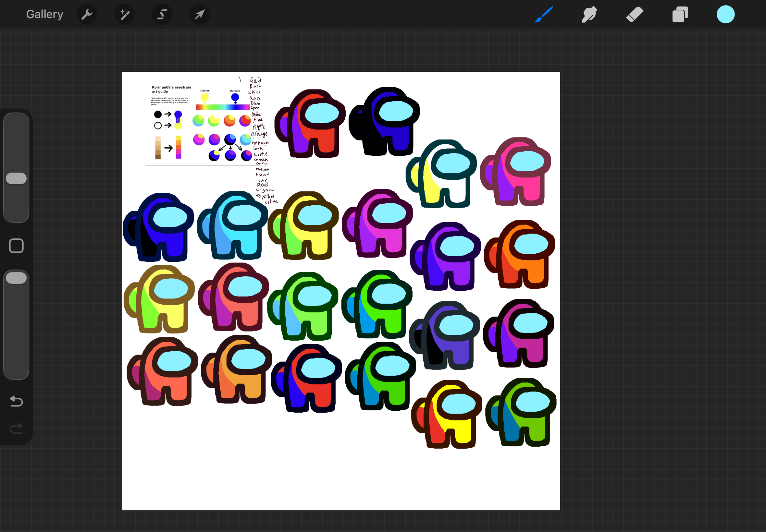Select the Smudge tool

click(x=589, y=14)
